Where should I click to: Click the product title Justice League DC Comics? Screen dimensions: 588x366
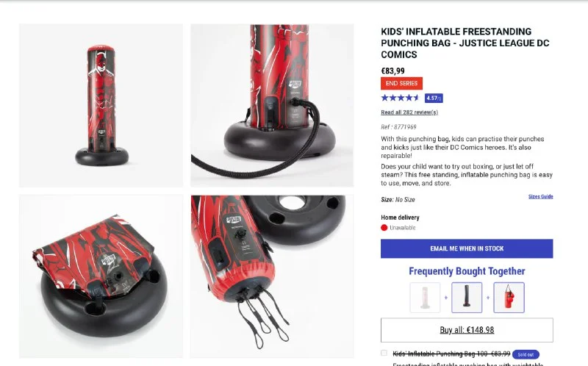pos(465,43)
